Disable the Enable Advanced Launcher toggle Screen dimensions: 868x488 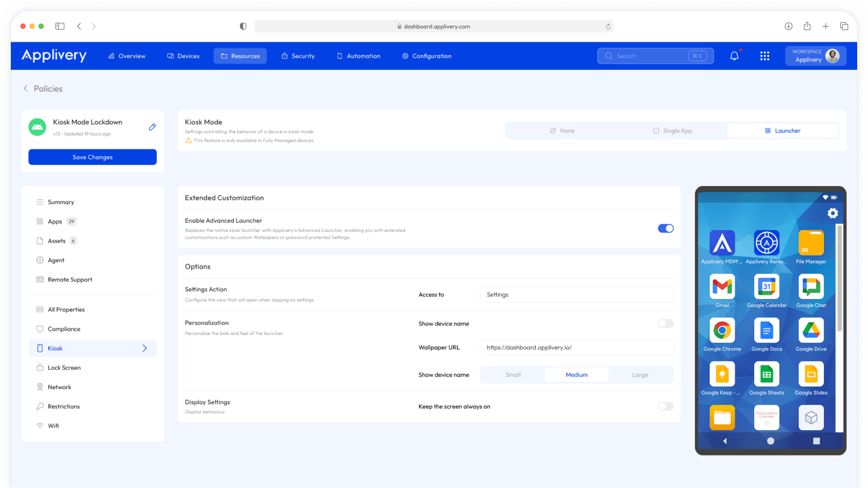pyautogui.click(x=665, y=228)
